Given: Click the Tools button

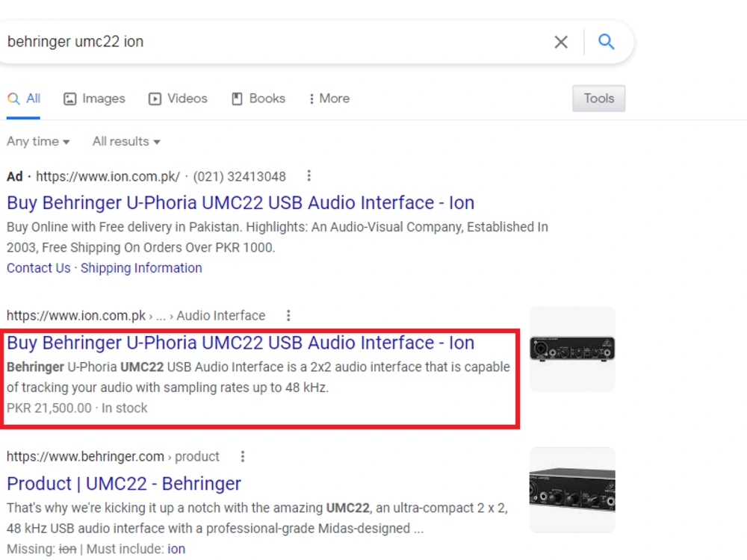Looking at the screenshot, I should click(x=599, y=99).
